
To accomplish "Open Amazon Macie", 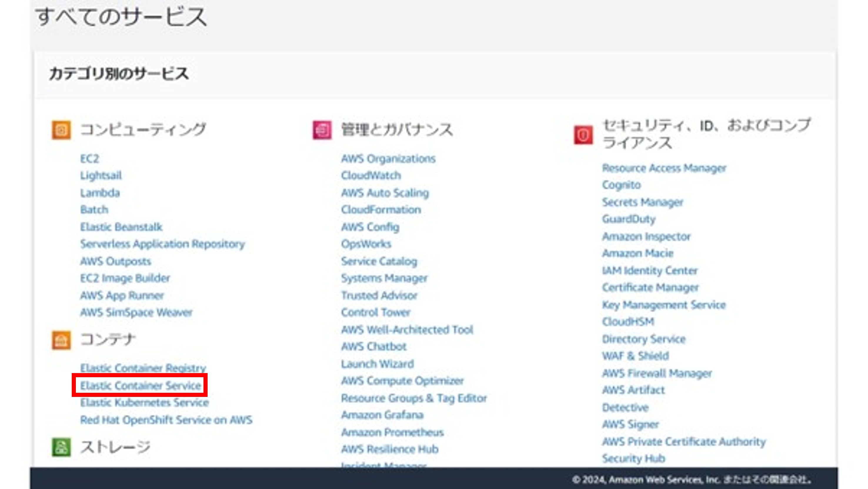I will (x=637, y=253).
